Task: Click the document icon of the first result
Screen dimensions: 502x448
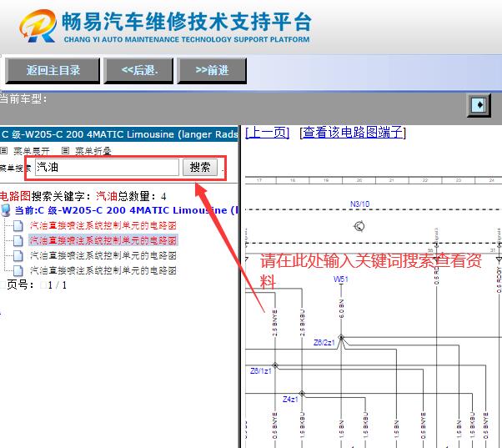Action: click(18, 225)
